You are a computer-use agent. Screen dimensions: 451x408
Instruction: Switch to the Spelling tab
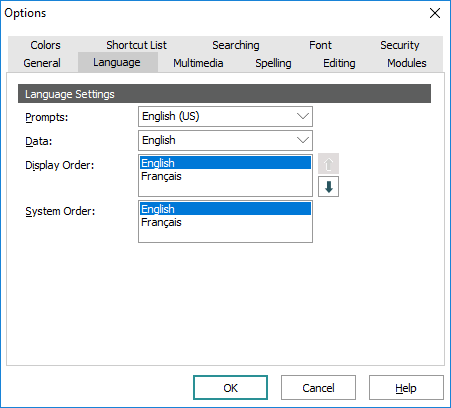pos(273,63)
